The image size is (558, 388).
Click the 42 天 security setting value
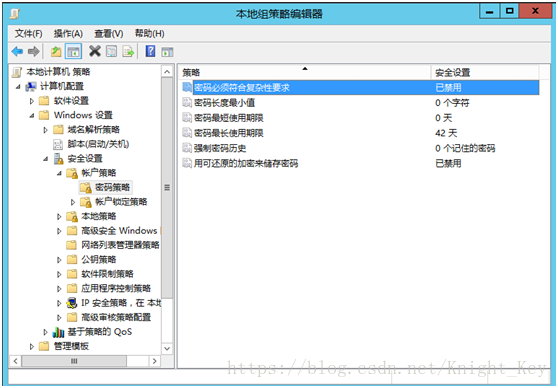(x=446, y=133)
